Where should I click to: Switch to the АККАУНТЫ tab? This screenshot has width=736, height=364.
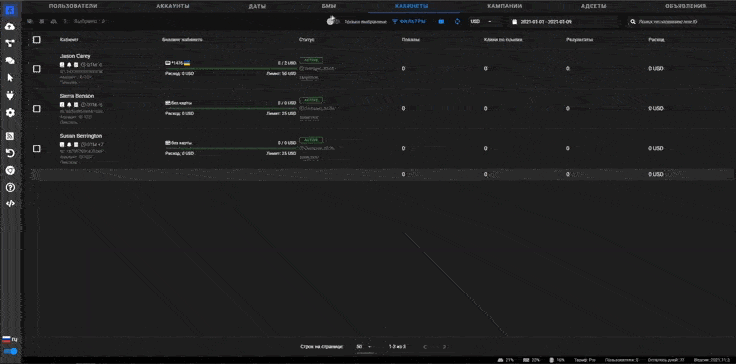(174, 7)
